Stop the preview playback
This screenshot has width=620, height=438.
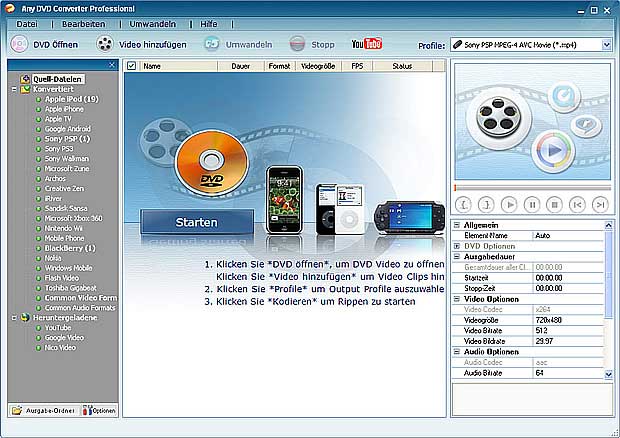554,204
